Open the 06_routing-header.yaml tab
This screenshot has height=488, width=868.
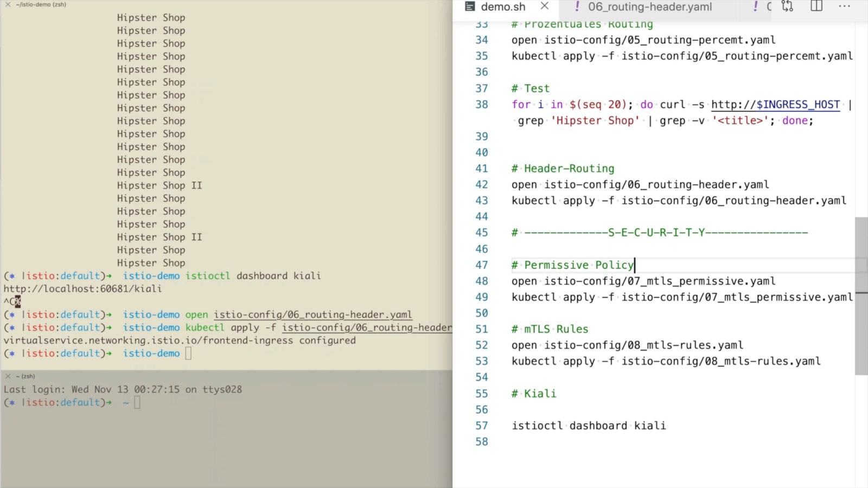coord(650,7)
